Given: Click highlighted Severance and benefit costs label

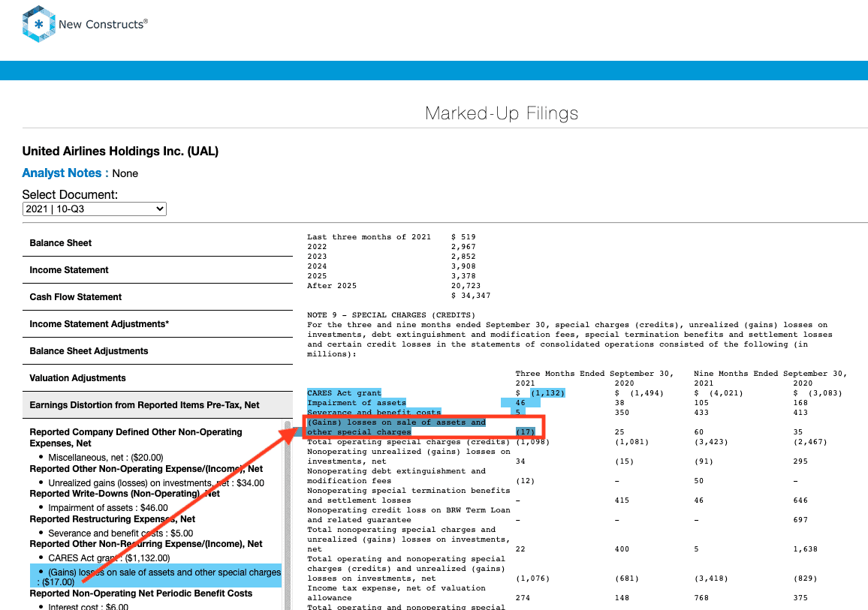Looking at the screenshot, I should tap(374, 413).
